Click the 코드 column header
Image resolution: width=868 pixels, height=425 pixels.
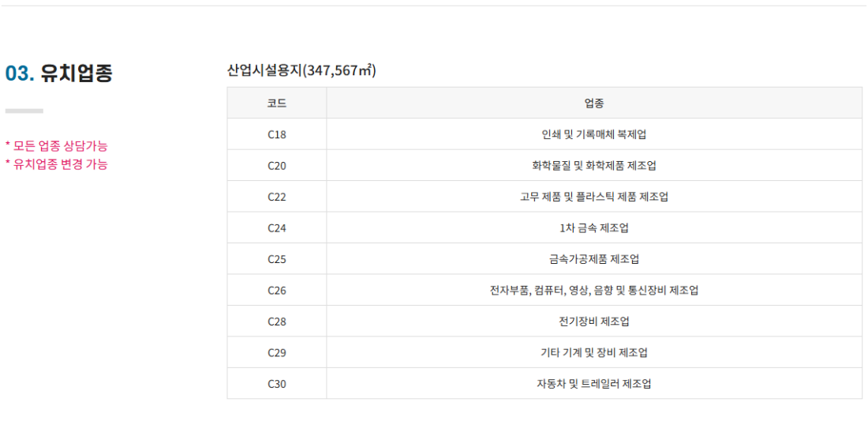tap(277, 103)
